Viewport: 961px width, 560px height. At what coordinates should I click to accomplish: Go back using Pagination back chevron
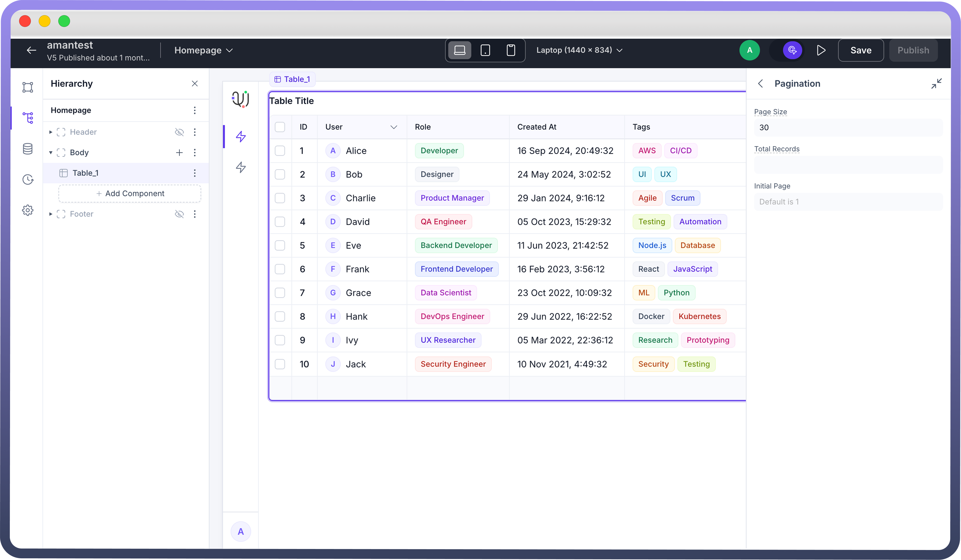pyautogui.click(x=760, y=83)
